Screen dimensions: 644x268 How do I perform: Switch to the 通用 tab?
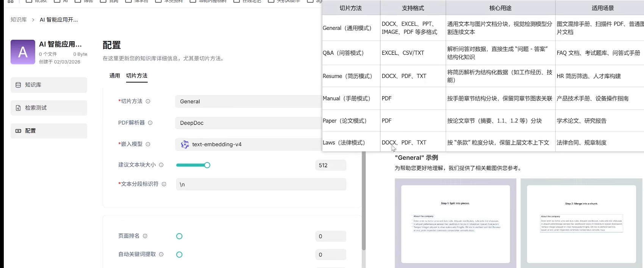(114, 76)
